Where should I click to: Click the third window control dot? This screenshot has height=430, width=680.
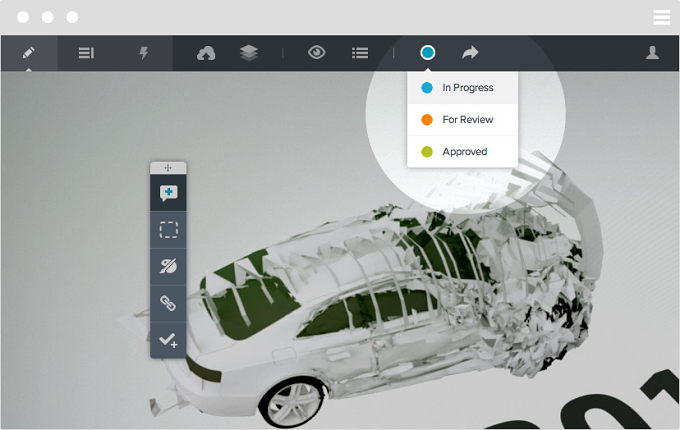pyautogui.click(x=72, y=17)
